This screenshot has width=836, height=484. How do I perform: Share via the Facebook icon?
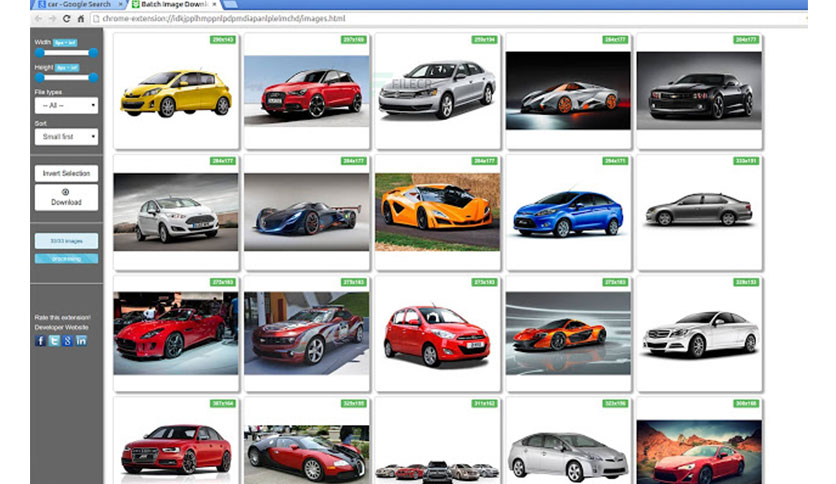click(x=40, y=341)
